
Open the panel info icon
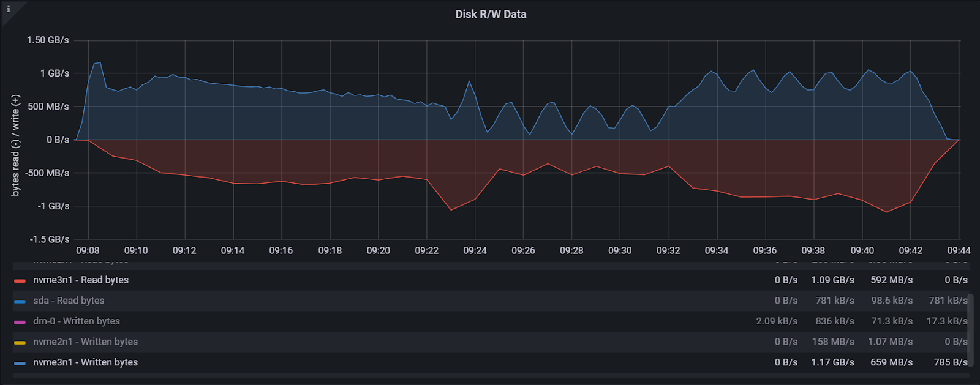pos(8,9)
